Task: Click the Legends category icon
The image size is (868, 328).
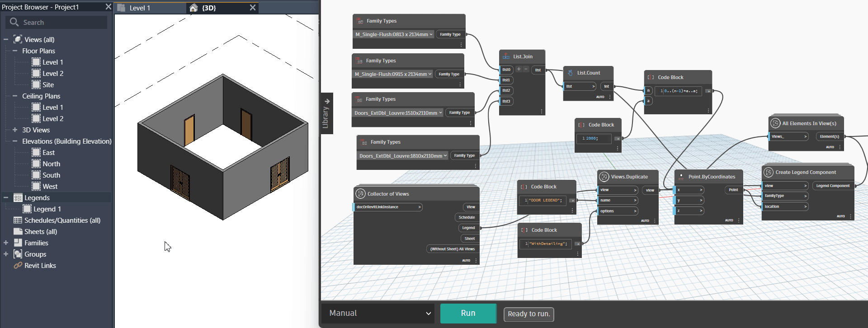Action: 18,197
